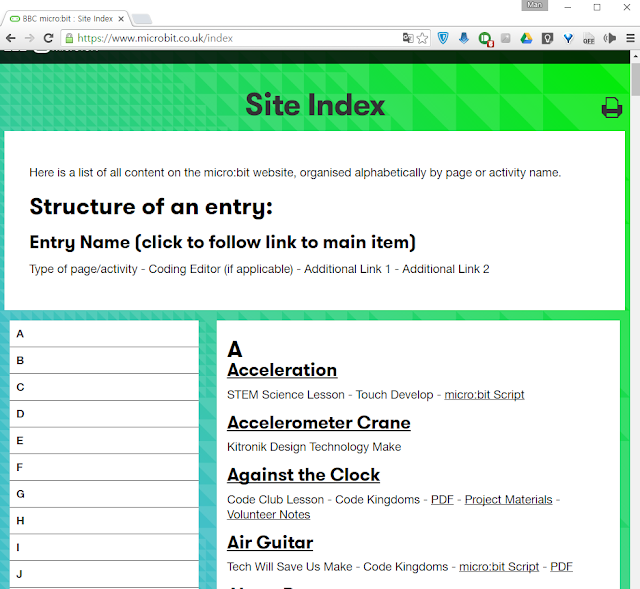The width and height of the screenshot is (640, 589).
Task: Open the Google Drive extension
Action: click(526, 38)
